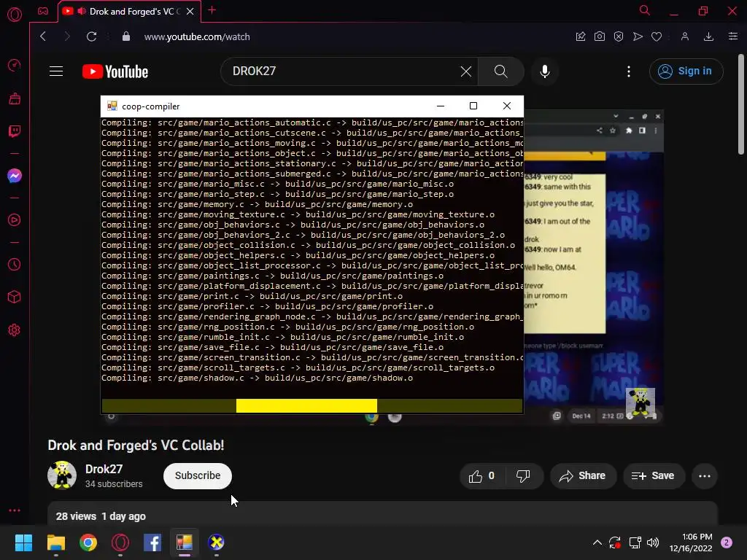Open the profile icon in browser toolbar
Screen dimensions: 747x560
(x=684, y=36)
